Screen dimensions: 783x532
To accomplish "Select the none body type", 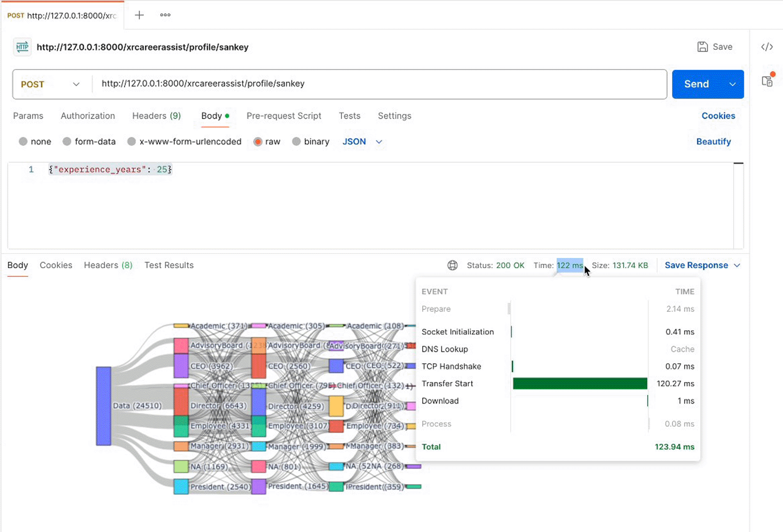I will click(23, 142).
